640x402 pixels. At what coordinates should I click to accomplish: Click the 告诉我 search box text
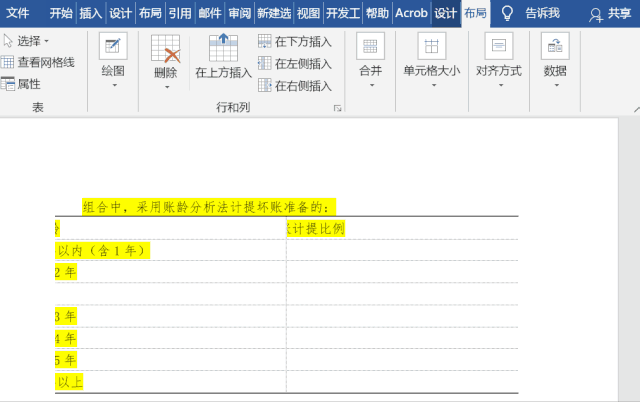click(x=542, y=13)
